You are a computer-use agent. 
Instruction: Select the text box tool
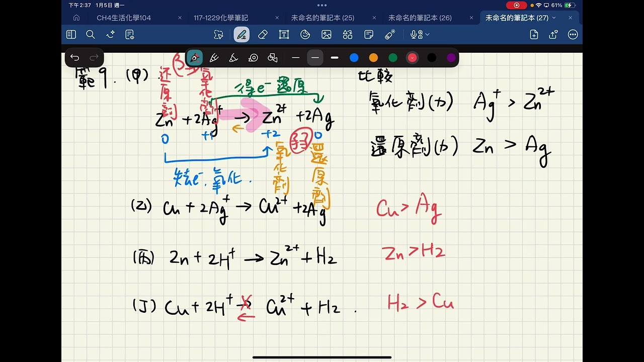pyautogui.click(x=284, y=35)
